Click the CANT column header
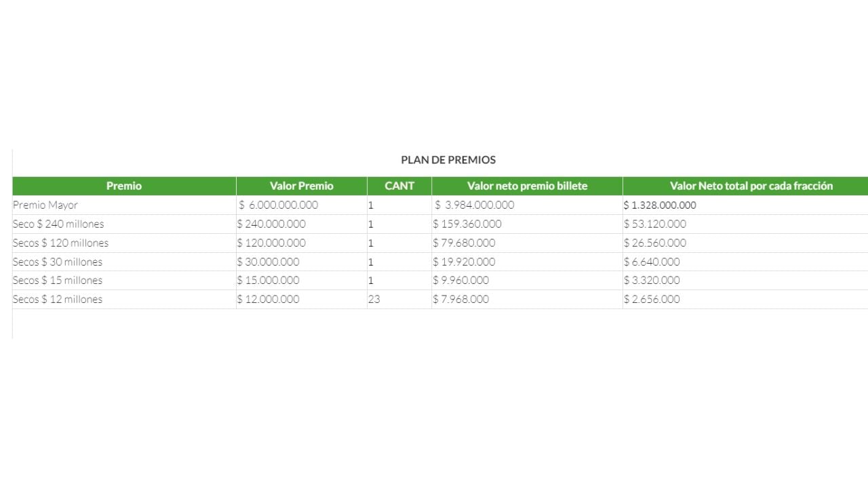The width and height of the screenshot is (868, 488). [399, 186]
